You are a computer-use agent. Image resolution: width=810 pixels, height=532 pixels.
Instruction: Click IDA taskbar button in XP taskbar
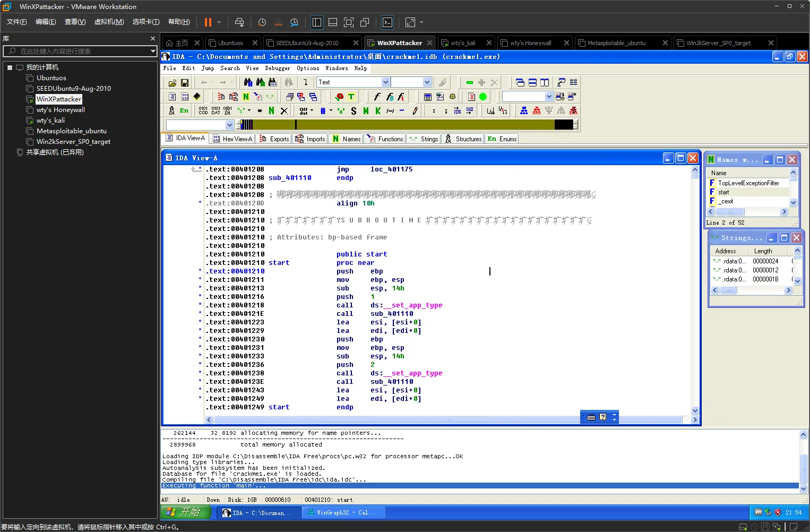point(258,512)
